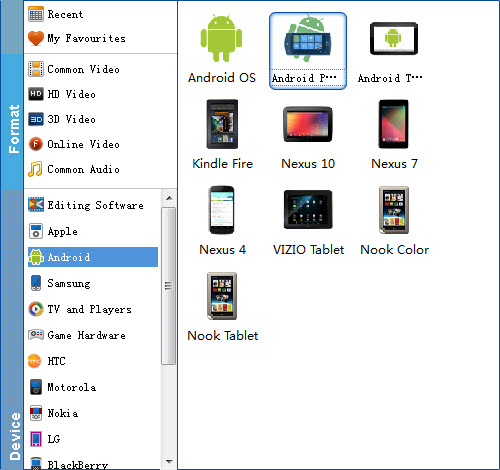Select the Apple device icon

tap(36, 231)
